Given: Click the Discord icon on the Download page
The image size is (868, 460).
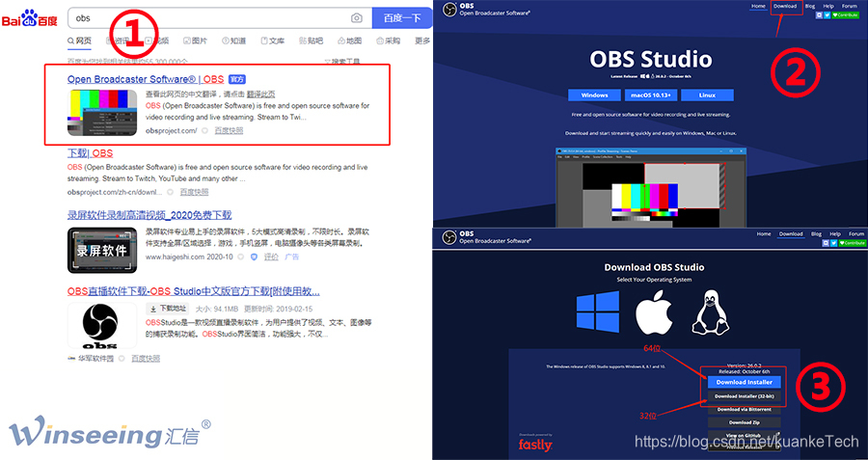Looking at the screenshot, I should tap(826, 243).
